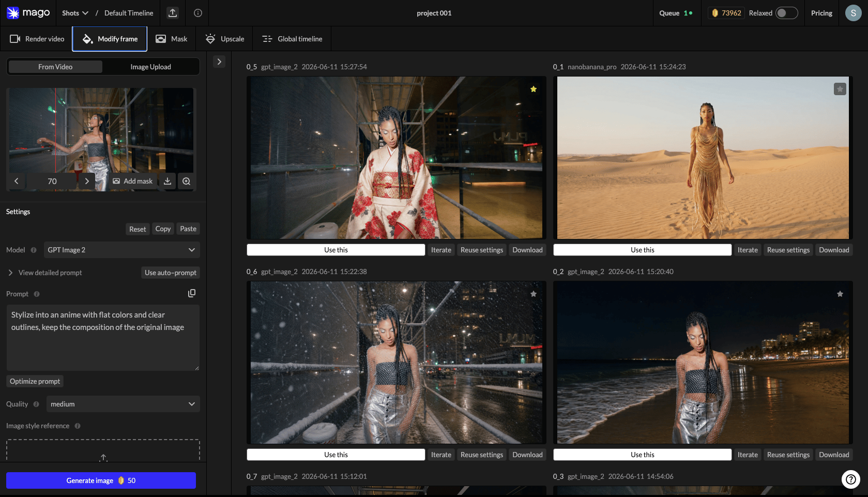Copy the settings
Image resolution: width=868 pixels, height=497 pixels.
click(x=163, y=229)
